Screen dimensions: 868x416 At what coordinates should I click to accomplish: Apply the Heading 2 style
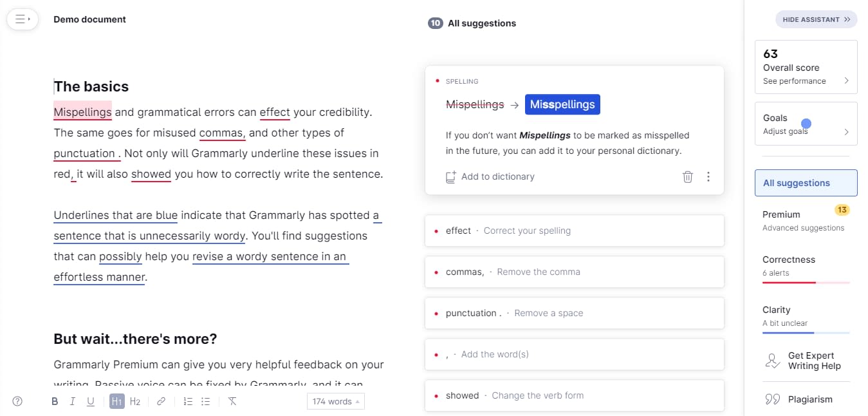135,401
